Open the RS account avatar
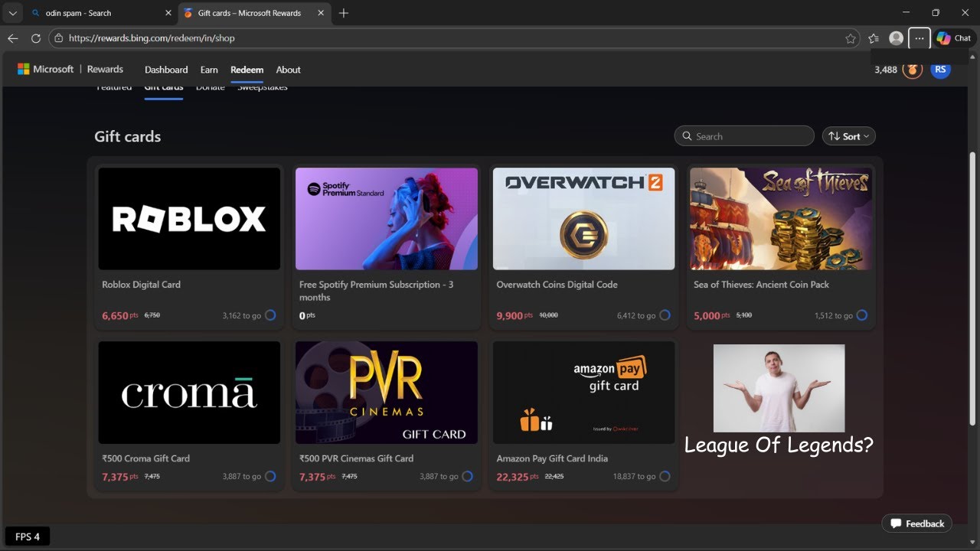Screen dimensions: 980x551 coord(941,69)
